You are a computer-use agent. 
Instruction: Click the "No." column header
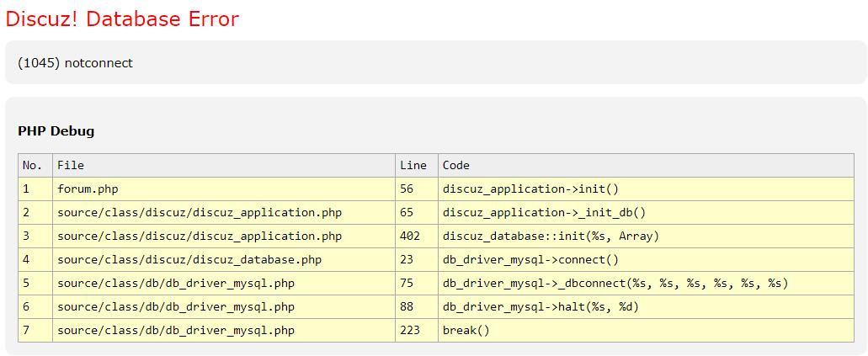(35, 166)
